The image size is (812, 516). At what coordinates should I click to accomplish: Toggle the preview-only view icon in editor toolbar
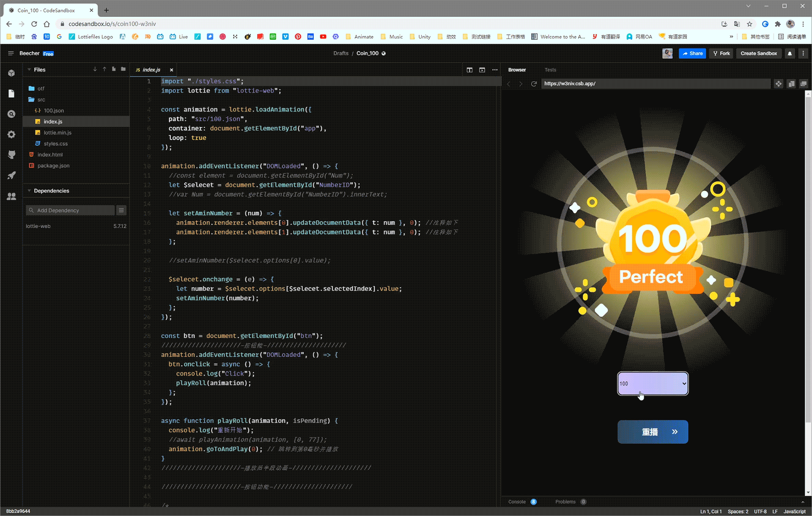482,70
